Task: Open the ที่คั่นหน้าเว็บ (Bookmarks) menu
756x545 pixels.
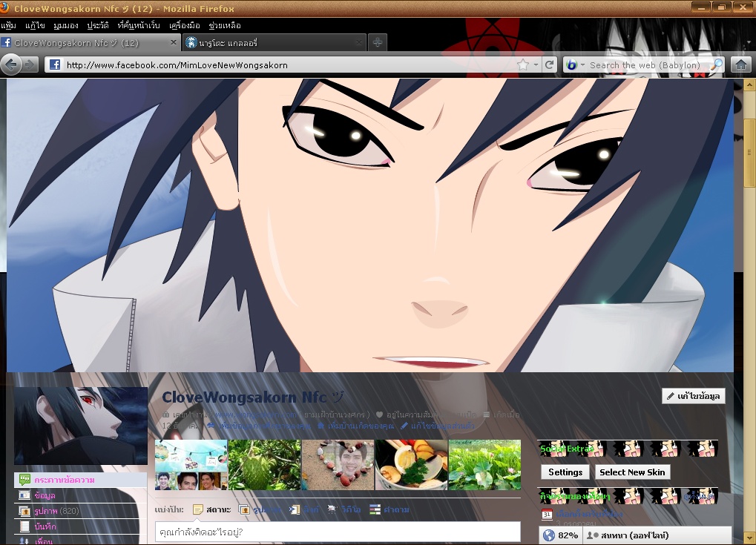Action: [x=139, y=25]
